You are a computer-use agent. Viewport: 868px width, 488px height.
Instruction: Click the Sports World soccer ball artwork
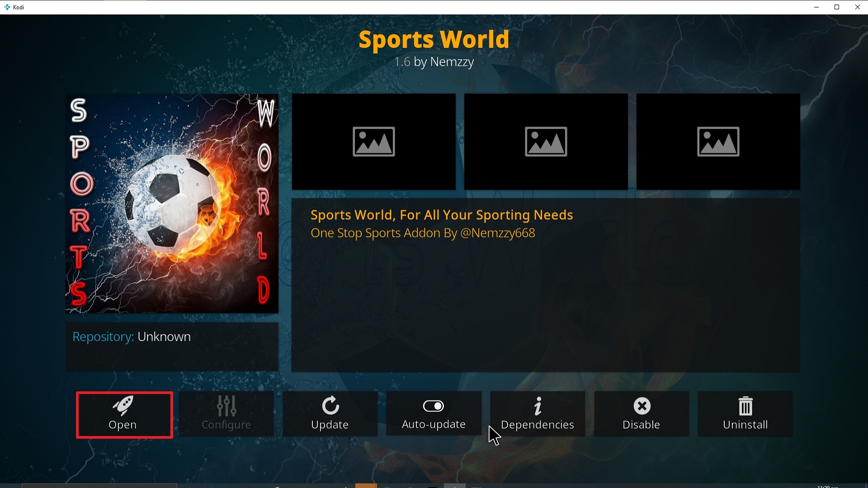tap(172, 203)
